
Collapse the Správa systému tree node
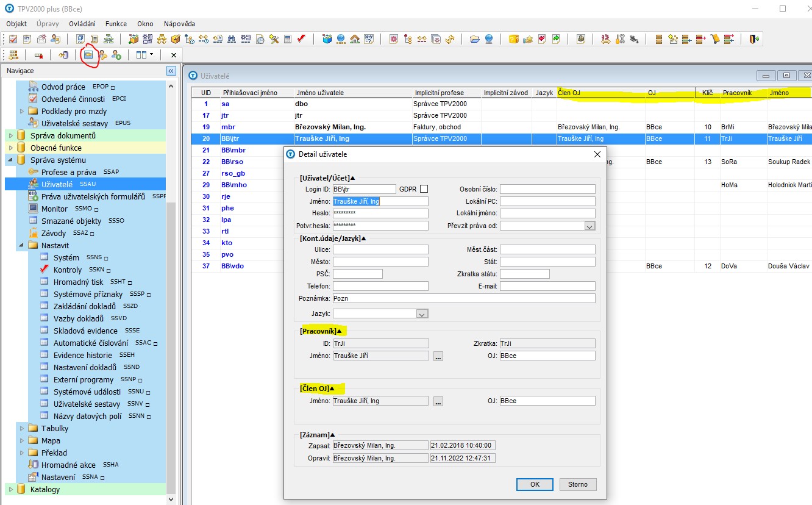click(10, 160)
